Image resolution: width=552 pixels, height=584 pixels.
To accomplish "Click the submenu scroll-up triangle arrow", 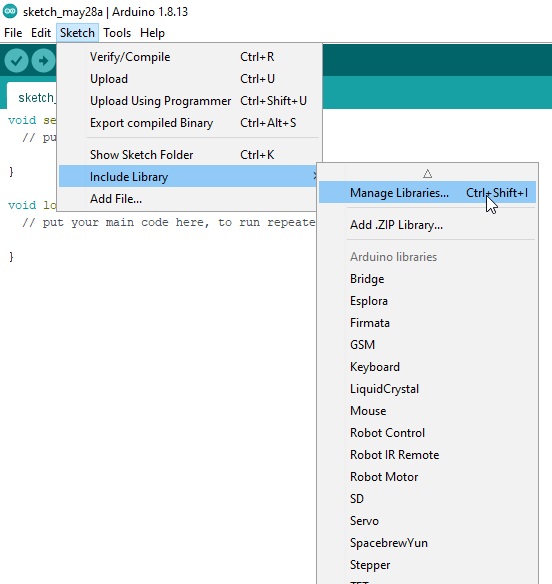I will point(428,174).
